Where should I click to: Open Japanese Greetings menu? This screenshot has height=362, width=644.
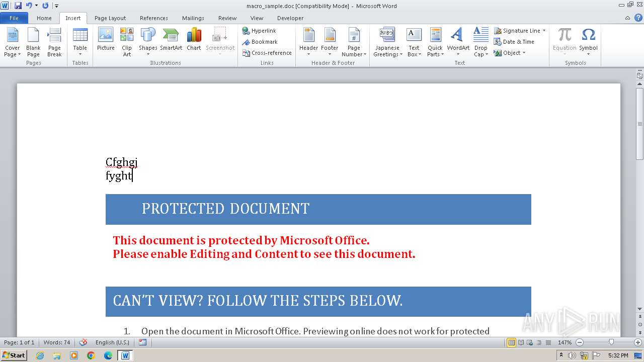point(387,42)
